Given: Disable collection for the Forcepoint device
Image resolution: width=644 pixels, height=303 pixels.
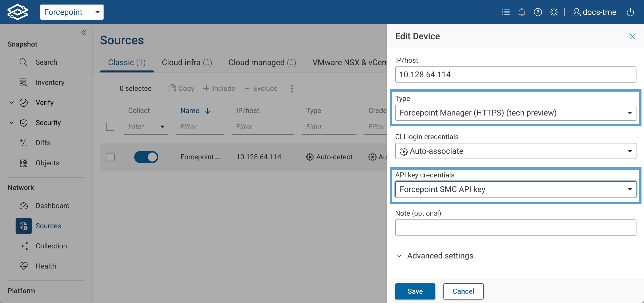Looking at the screenshot, I should pos(146,157).
